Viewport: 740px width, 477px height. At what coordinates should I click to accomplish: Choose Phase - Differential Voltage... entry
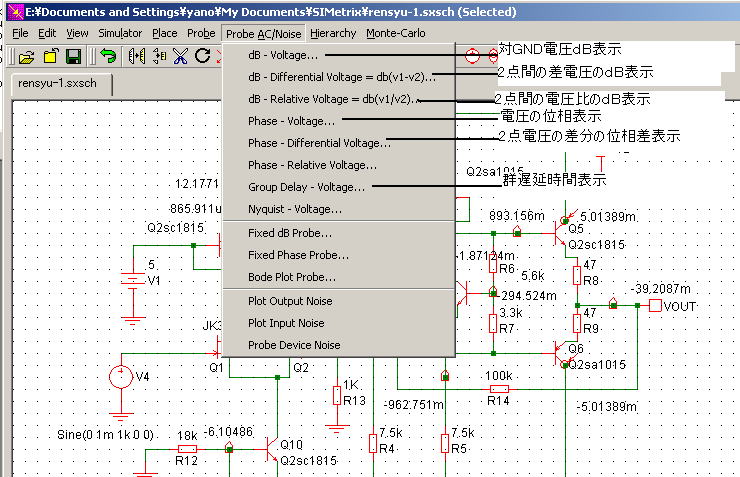pos(339,143)
